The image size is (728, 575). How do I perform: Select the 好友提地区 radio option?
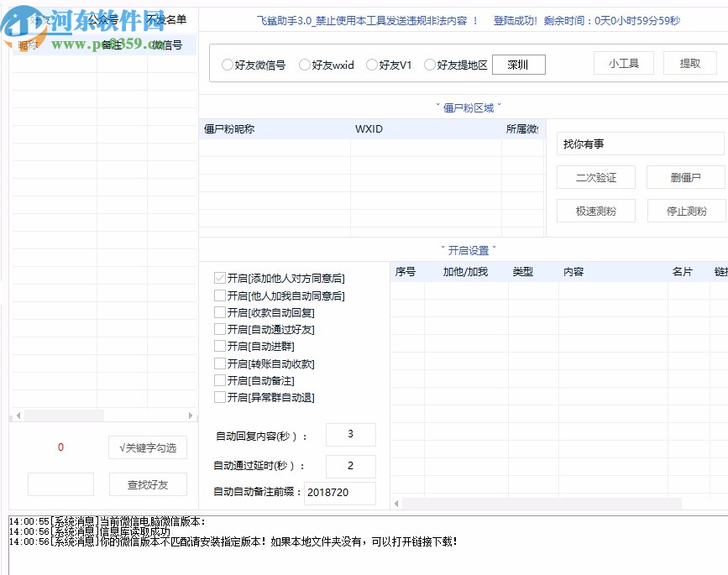pyautogui.click(x=456, y=65)
